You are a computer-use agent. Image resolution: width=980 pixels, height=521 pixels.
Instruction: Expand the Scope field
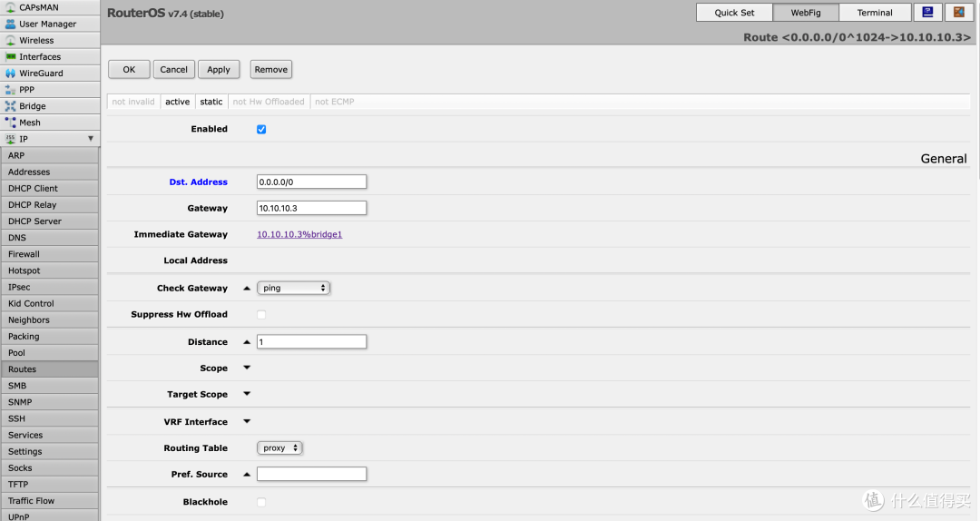pyautogui.click(x=247, y=368)
